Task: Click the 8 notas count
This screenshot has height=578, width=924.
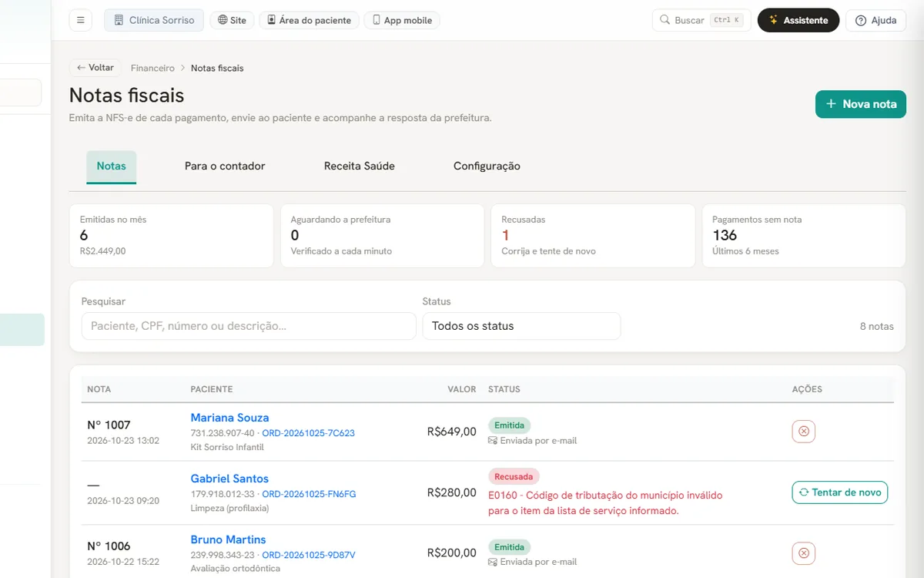Action: [877, 326]
